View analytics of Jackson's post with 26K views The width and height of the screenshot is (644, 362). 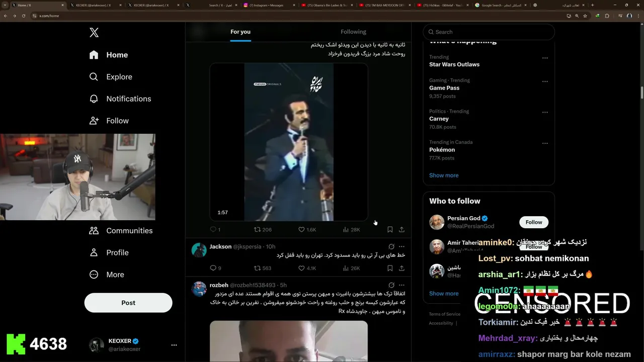(351, 268)
